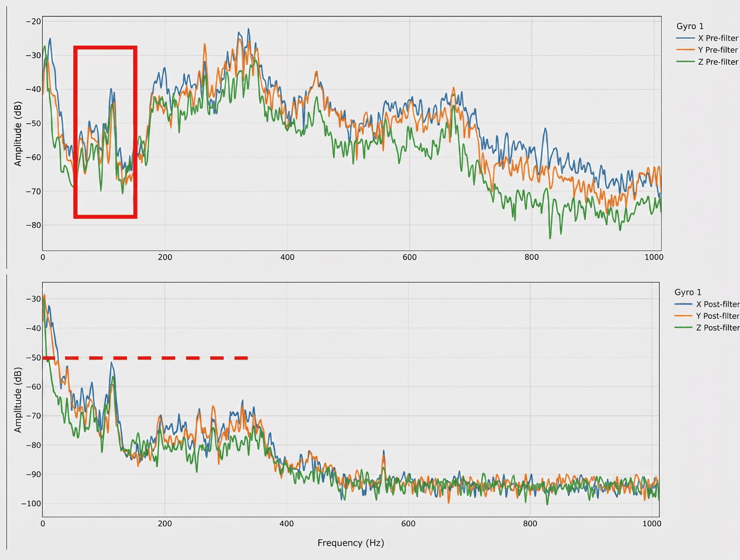Click the blue peak touching the dashed red line
Viewport: 740px width, 560px height.
[112, 364]
